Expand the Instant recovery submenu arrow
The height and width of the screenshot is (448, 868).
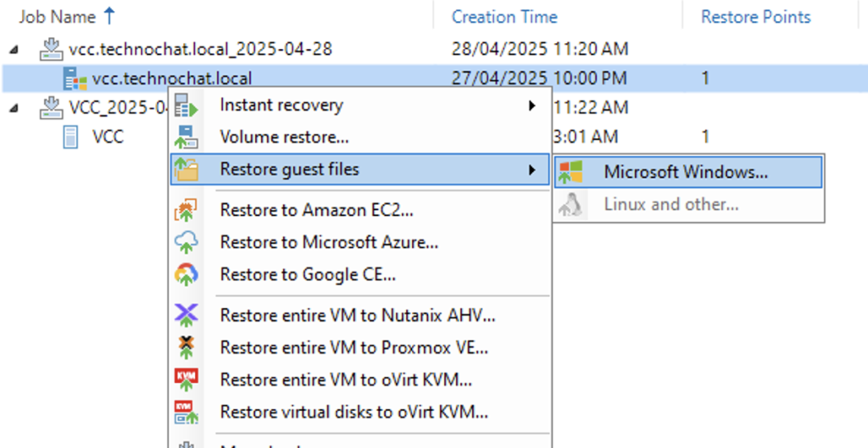531,106
